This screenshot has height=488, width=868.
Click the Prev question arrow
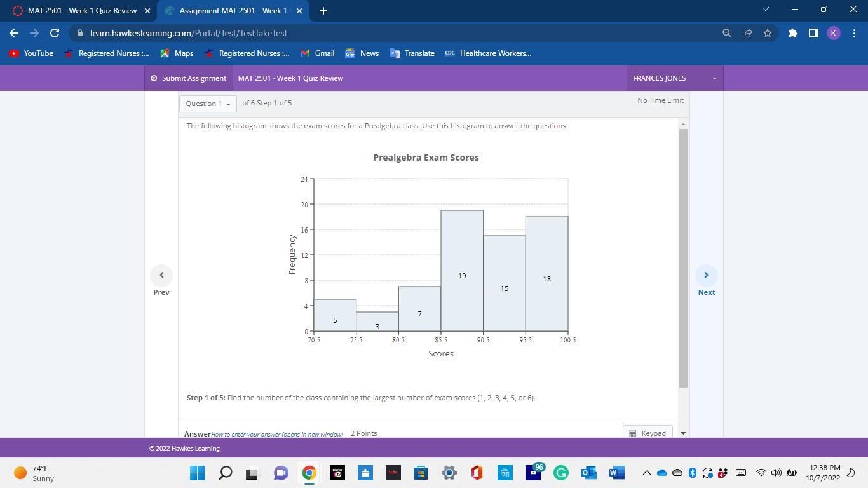pyautogui.click(x=161, y=275)
